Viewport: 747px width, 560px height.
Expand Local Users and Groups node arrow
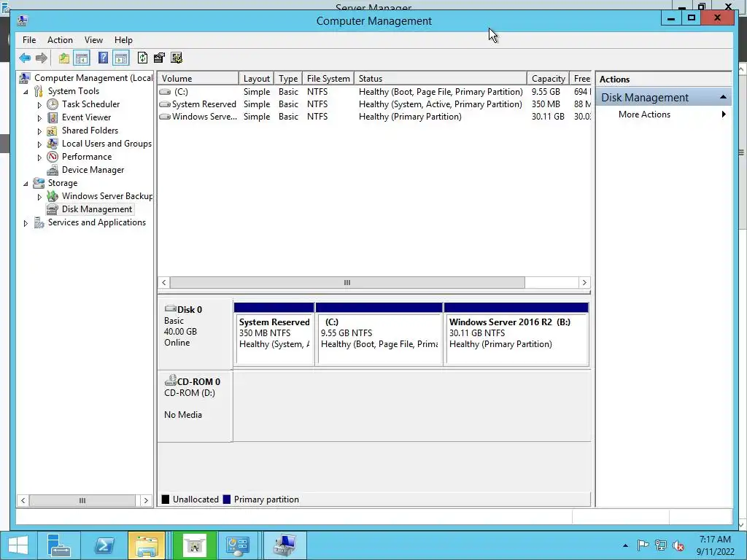point(39,144)
